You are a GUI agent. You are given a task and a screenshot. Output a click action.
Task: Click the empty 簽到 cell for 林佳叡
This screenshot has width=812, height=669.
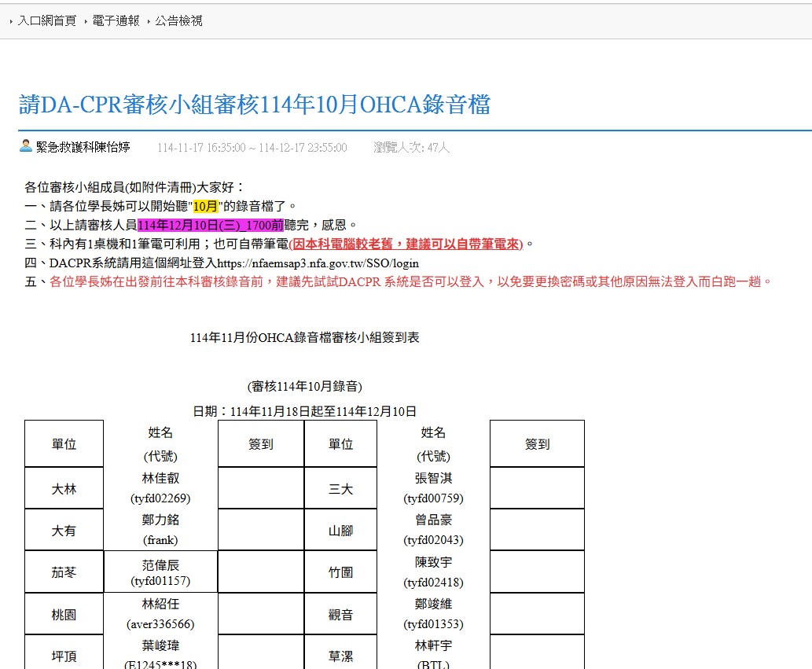click(260, 488)
